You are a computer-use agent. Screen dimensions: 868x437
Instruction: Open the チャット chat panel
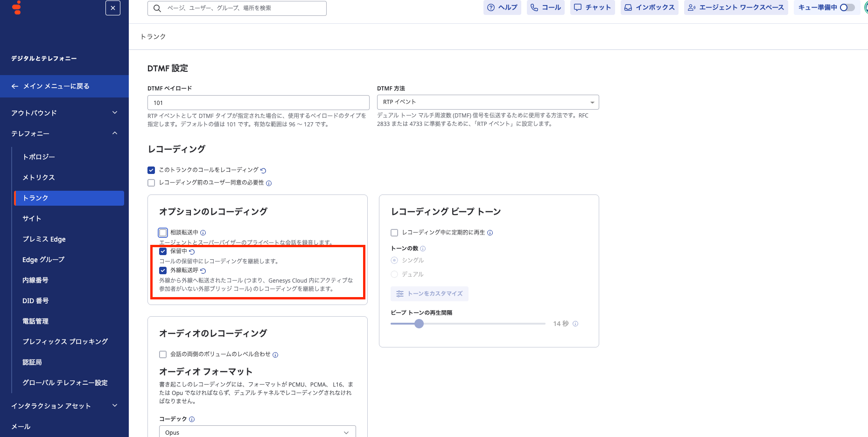[x=592, y=7]
